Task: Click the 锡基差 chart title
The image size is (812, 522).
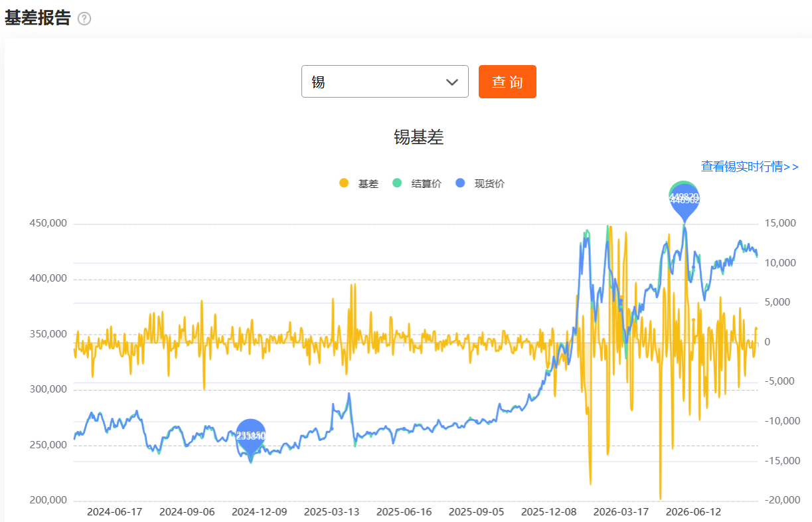Action: (x=418, y=137)
